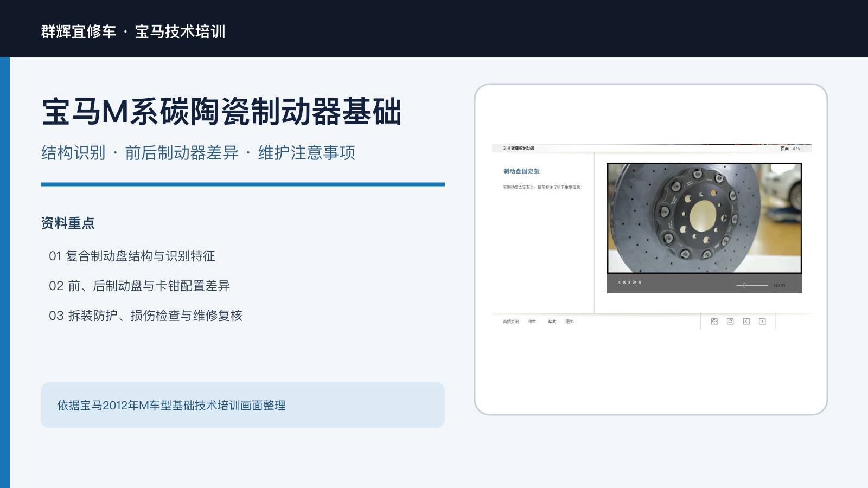The width and height of the screenshot is (868, 488).
Task: Click the 制动盘固定鼓 heading
Action: (x=521, y=171)
